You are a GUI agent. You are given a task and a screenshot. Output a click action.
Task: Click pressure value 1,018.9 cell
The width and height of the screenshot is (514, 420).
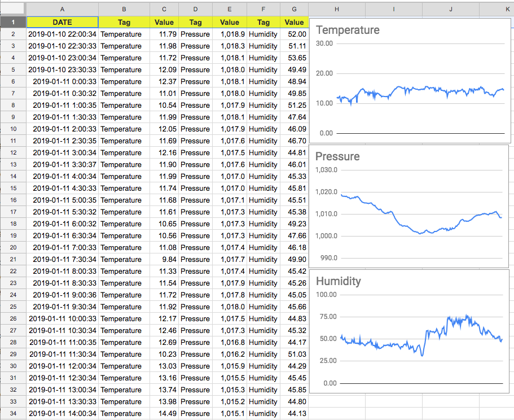coord(229,34)
